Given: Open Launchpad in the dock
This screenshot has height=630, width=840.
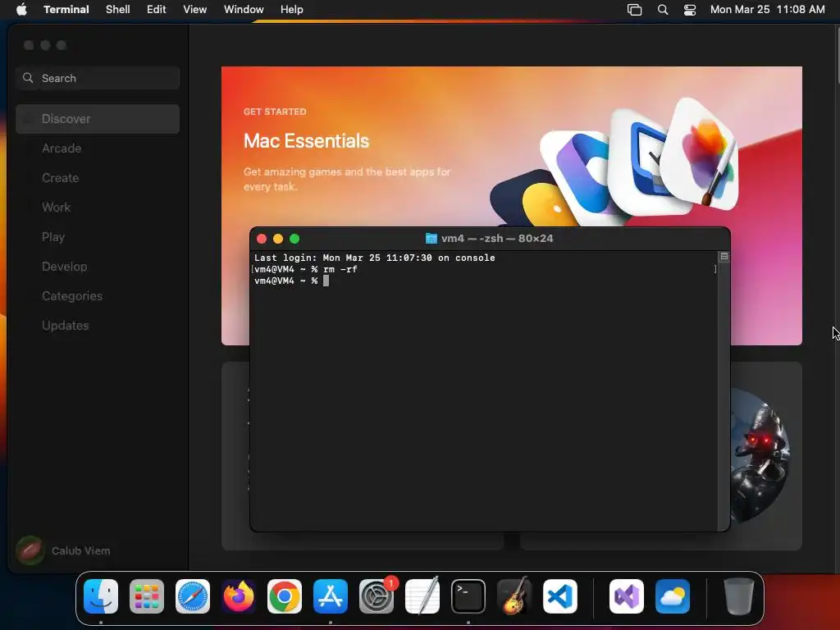Looking at the screenshot, I should 147,596.
